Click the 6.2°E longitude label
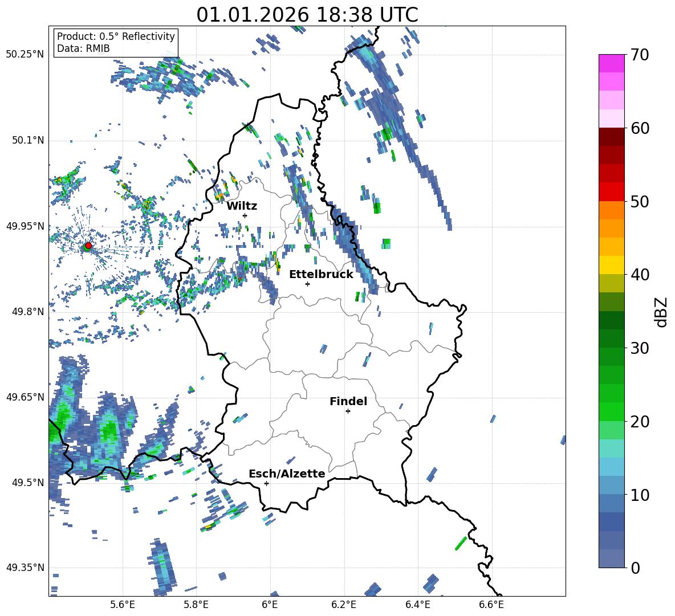This screenshot has height=616, width=675. [344, 605]
